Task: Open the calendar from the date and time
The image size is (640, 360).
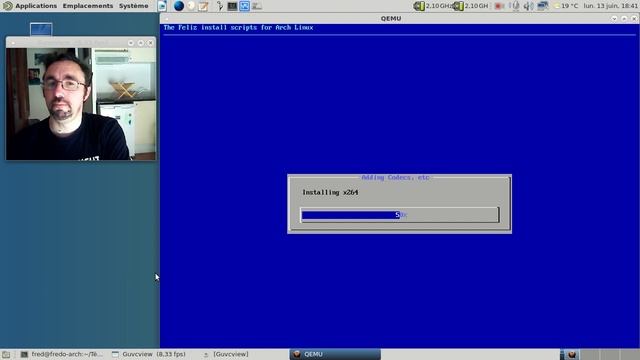Action: 610,6
